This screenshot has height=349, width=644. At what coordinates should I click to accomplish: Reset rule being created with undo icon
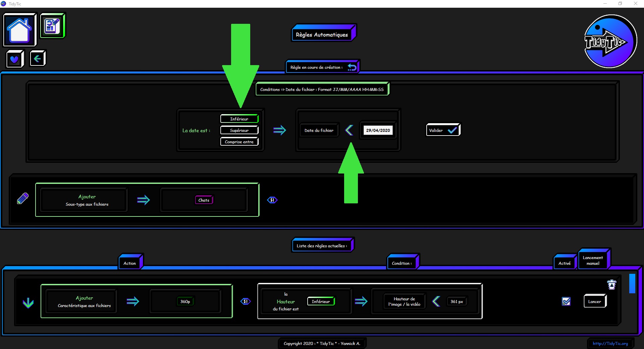click(x=352, y=67)
